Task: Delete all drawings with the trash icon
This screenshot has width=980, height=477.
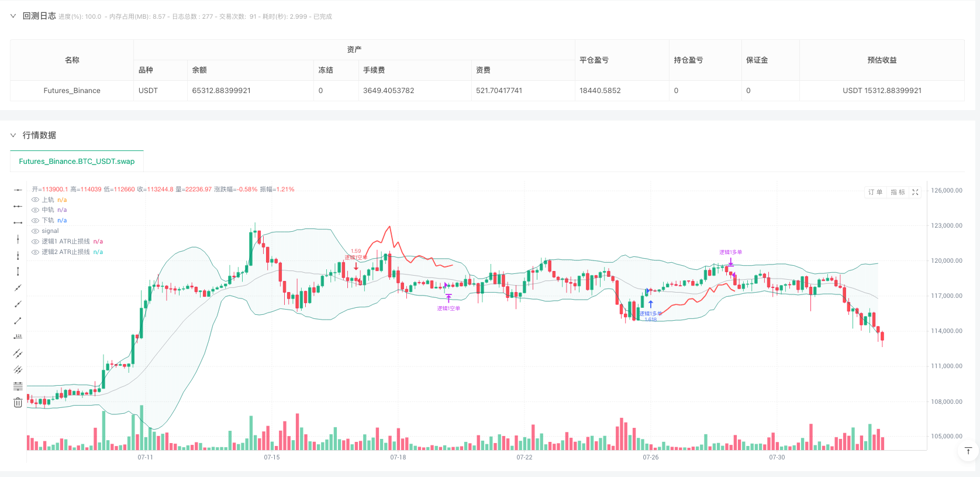Action: coord(18,402)
